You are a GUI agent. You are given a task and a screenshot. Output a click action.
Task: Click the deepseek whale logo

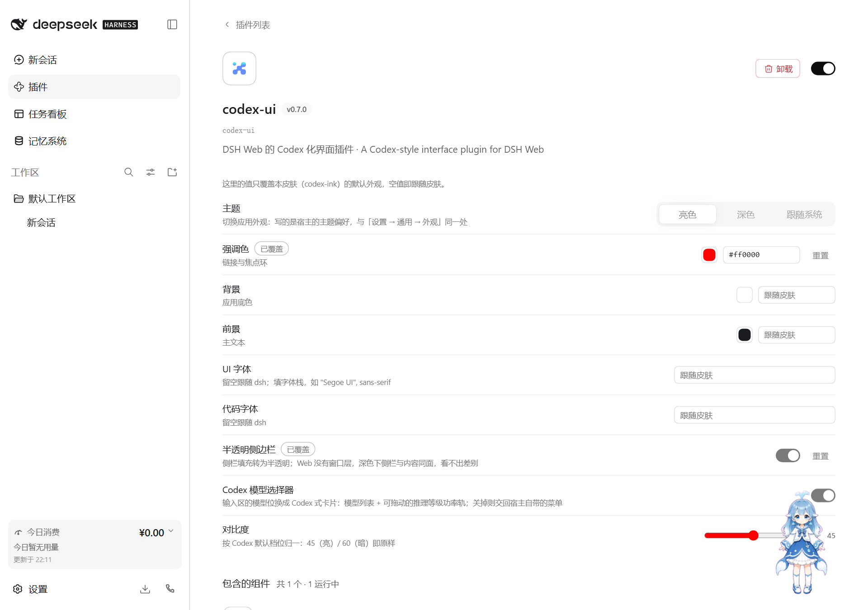coord(19,24)
